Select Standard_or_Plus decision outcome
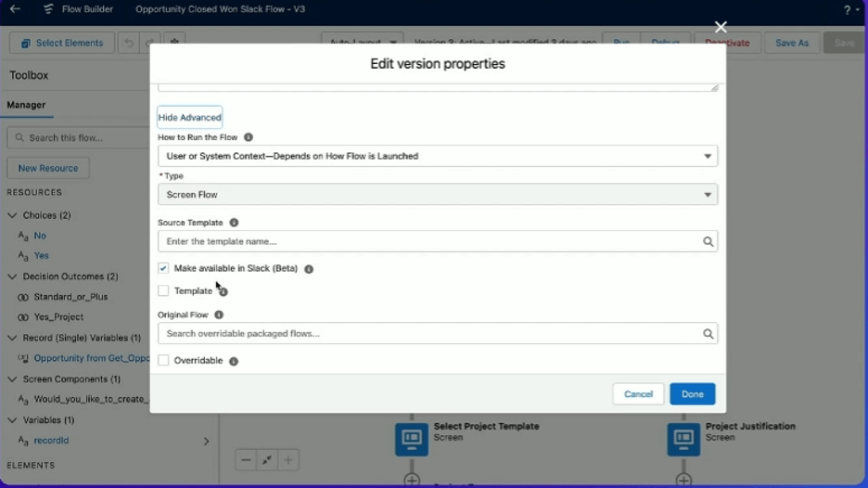The image size is (868, 488). click(x=70, y=297)
